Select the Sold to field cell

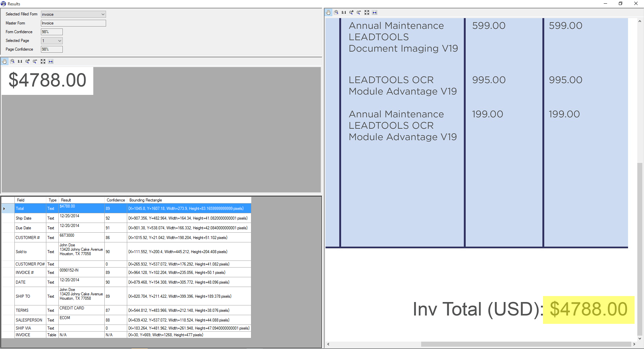30,252
